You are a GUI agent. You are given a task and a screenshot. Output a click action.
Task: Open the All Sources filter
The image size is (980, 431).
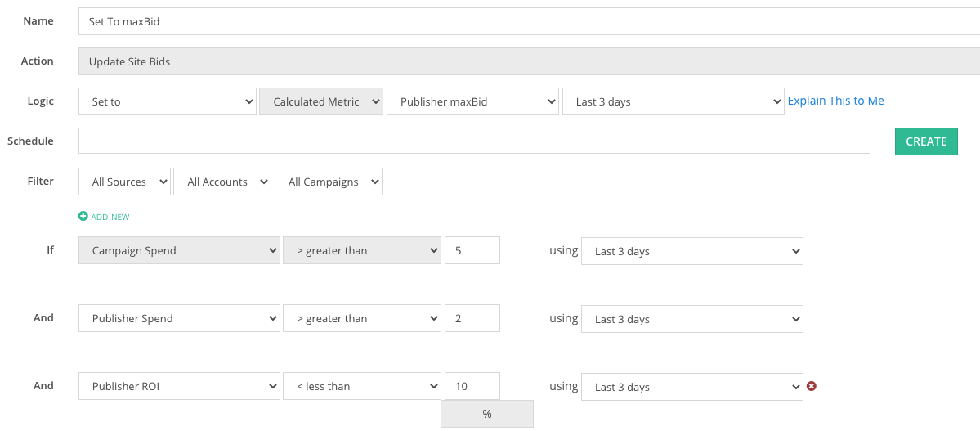[x=124, y=182]
